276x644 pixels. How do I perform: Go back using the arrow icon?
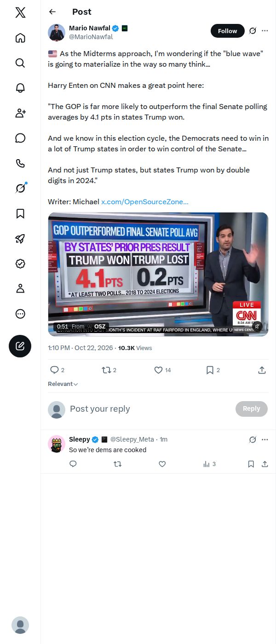52,12
